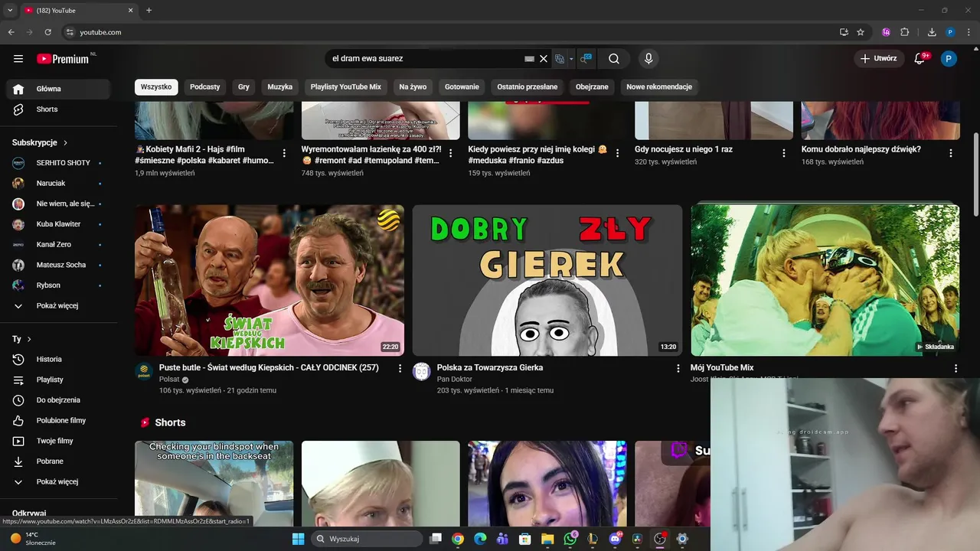This screenshot has width=980, height=551.
Task: Clear the search box with the X icon
Action: 544,58
